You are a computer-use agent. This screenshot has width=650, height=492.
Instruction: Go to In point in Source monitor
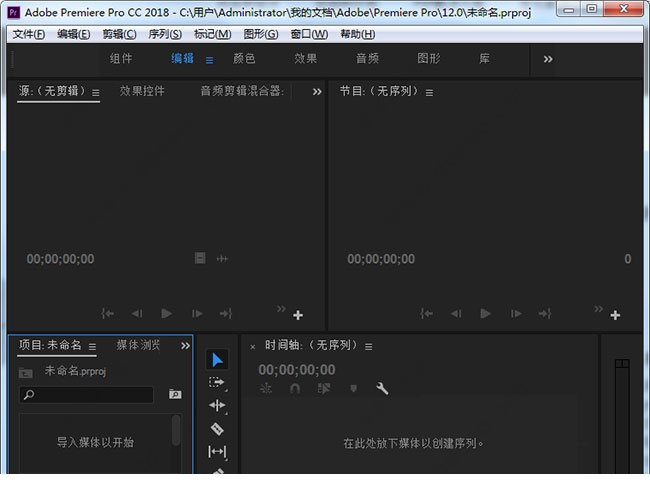click(107, 314)
